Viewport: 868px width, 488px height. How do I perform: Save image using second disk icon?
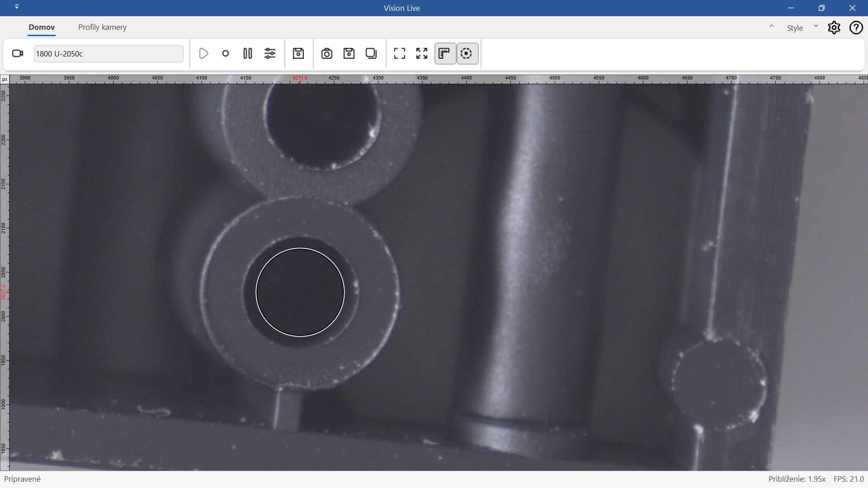pyautogui.click(x=349, y=53)
